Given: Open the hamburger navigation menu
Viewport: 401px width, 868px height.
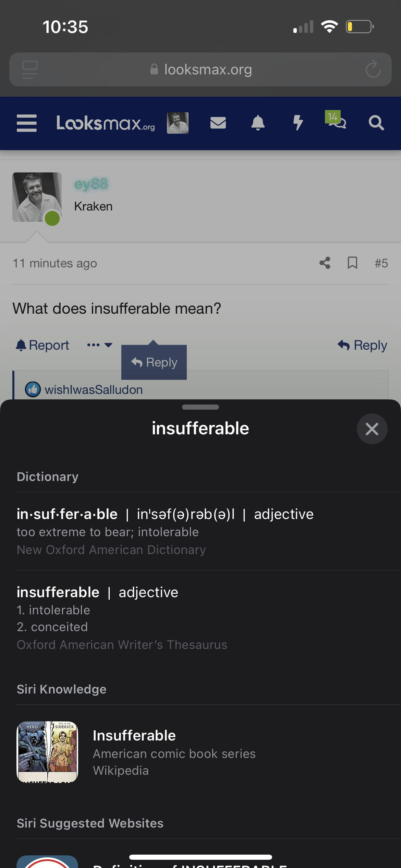Looking at the screenshot, I should (x=27, y=123).
